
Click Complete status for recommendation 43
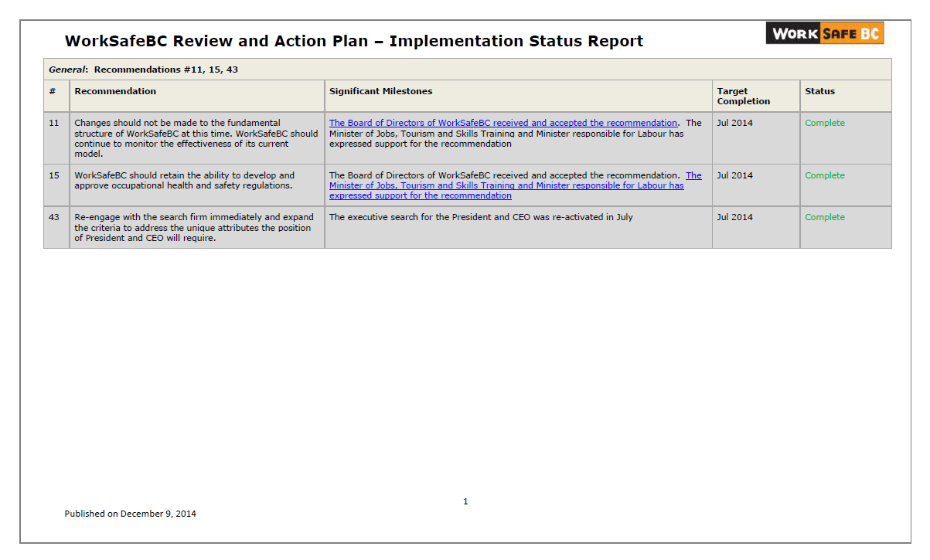pos(824,217)
